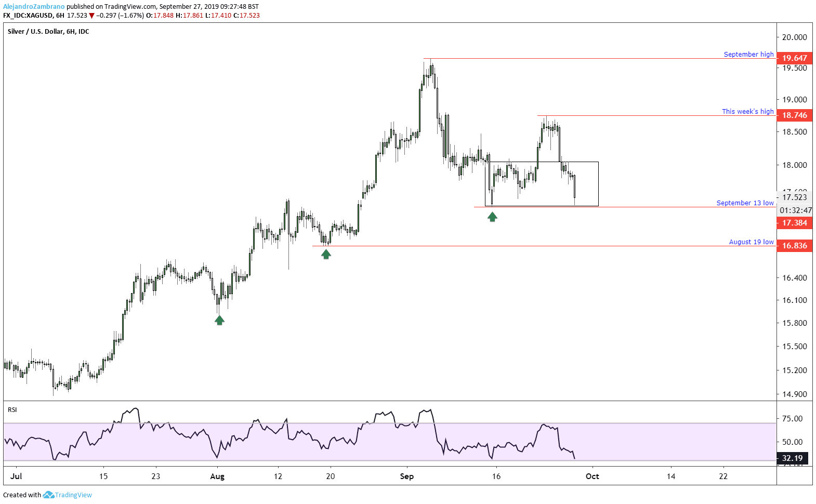This screenshot has height=504, width=816.
Task: Select the September high label
Action: pos(748,54)
